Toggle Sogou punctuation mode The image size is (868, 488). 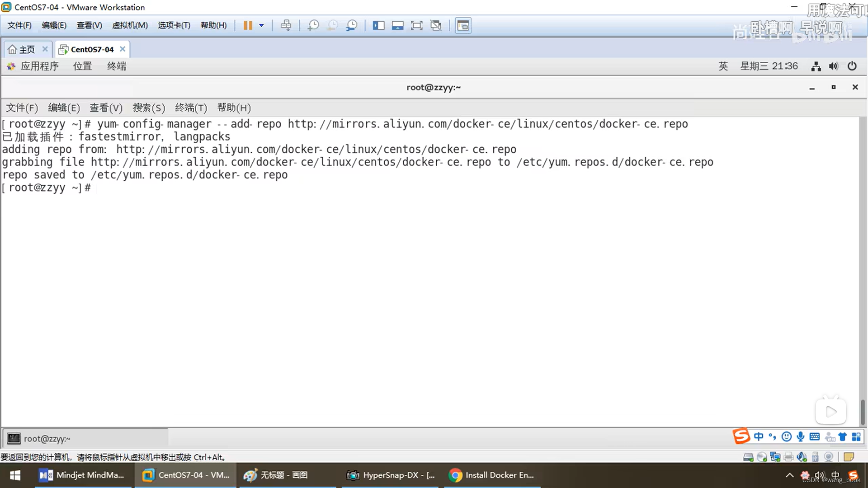773,436
